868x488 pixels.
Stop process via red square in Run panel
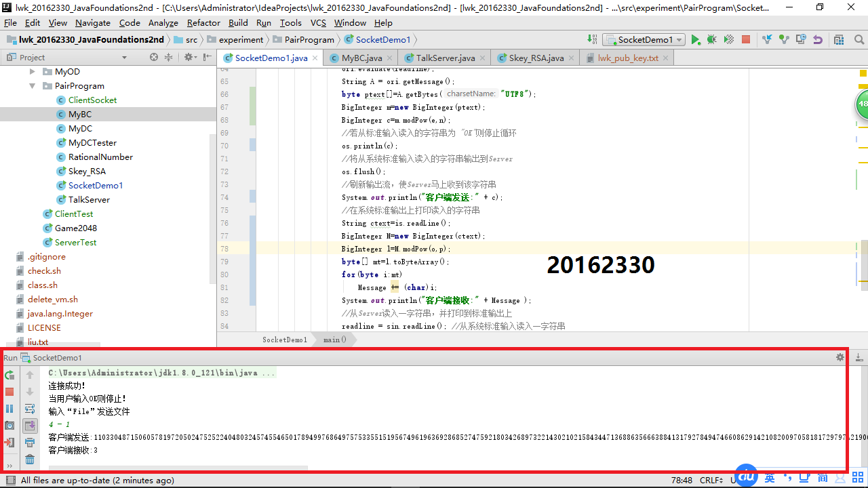(9, 392)
